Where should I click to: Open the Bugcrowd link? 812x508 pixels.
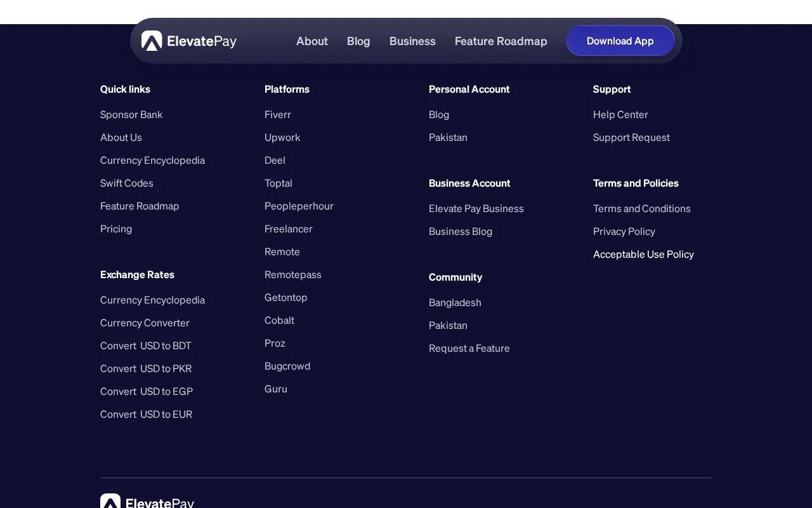287,366
